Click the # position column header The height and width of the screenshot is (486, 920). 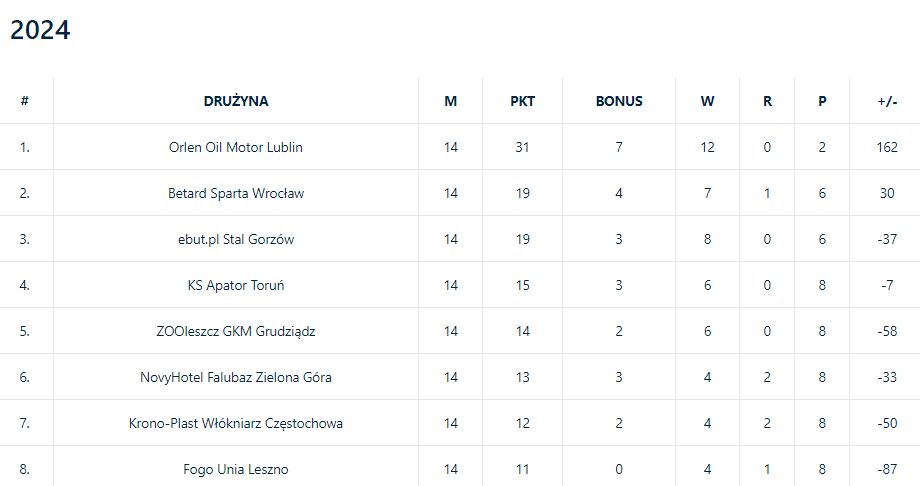(25, 101)
